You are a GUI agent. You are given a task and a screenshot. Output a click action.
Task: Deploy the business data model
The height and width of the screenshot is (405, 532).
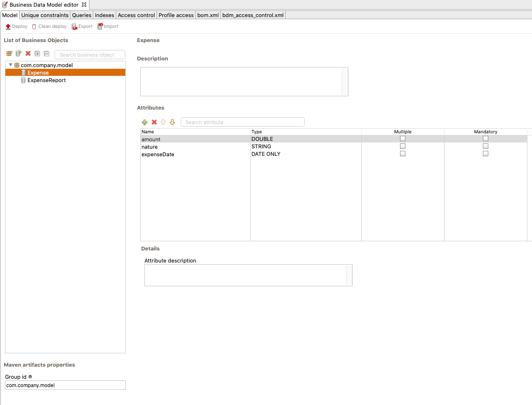[x=16, y=26]
